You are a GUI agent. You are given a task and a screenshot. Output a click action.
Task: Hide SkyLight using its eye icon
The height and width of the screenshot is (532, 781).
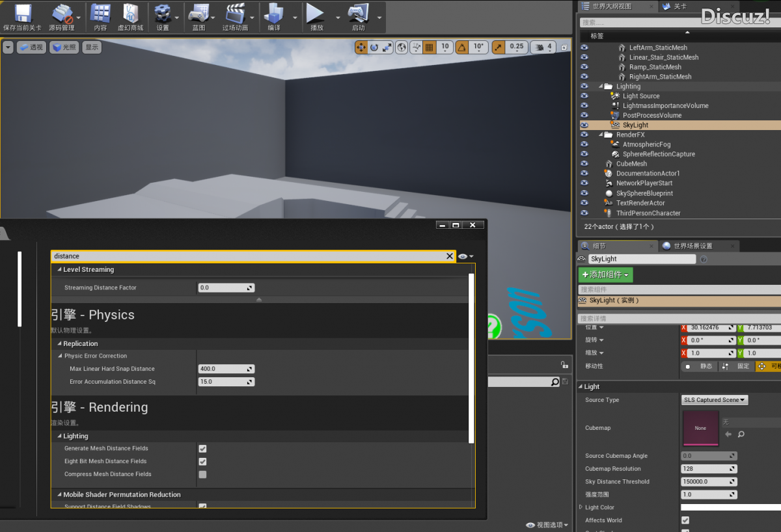(x=584, y=125)
